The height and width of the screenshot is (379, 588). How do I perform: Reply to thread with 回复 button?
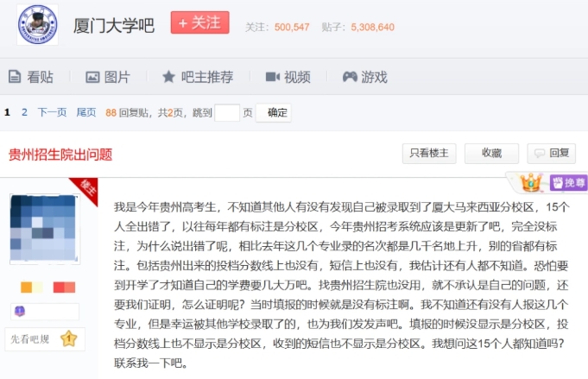point(551,154)
